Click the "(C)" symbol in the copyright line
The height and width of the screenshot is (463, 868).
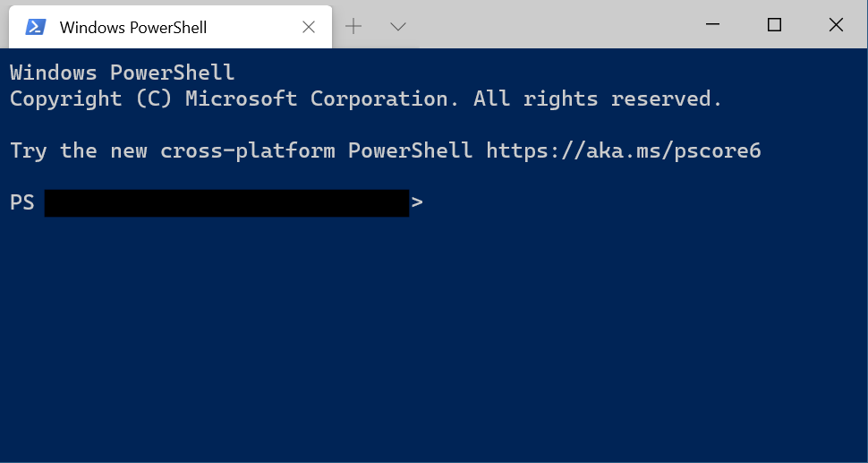(154, 99)
